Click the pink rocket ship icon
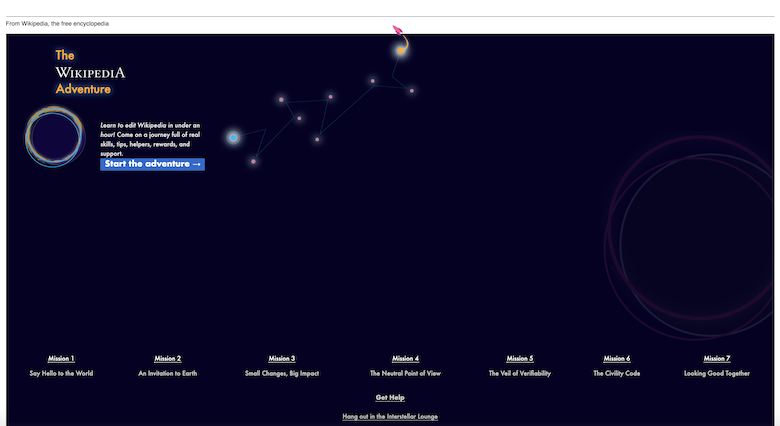 click(x=397, y=30)
